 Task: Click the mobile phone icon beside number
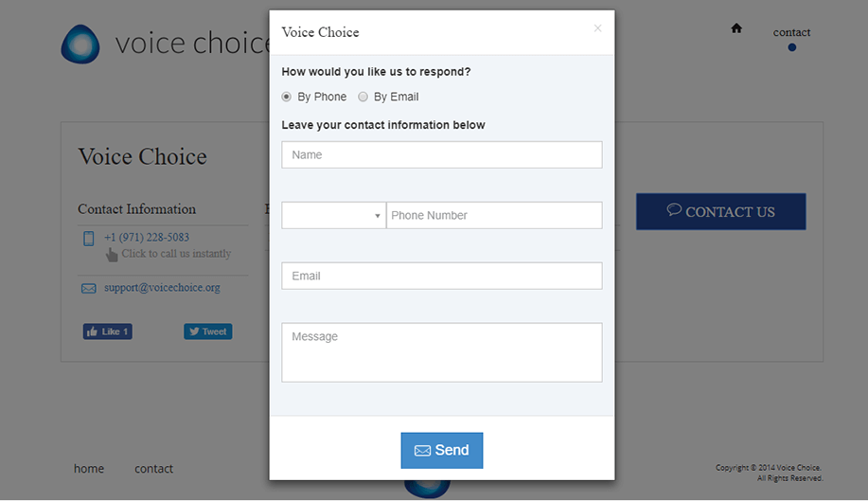coord(89,239)
